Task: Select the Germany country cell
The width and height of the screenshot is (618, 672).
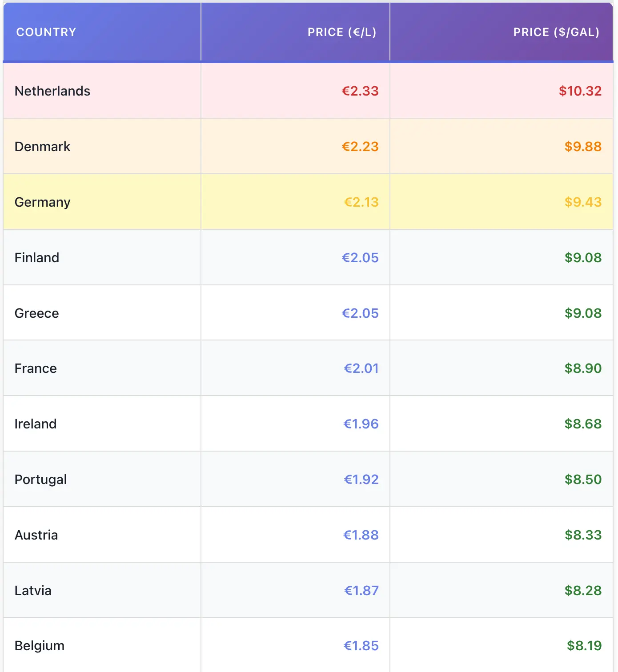Action: pos(43,202)
